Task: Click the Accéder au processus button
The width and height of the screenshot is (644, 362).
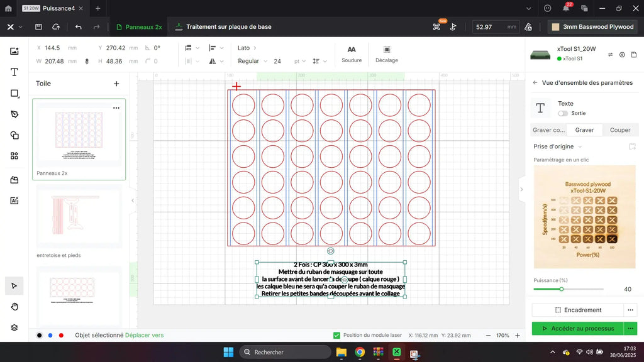Action: click(577, 328)
